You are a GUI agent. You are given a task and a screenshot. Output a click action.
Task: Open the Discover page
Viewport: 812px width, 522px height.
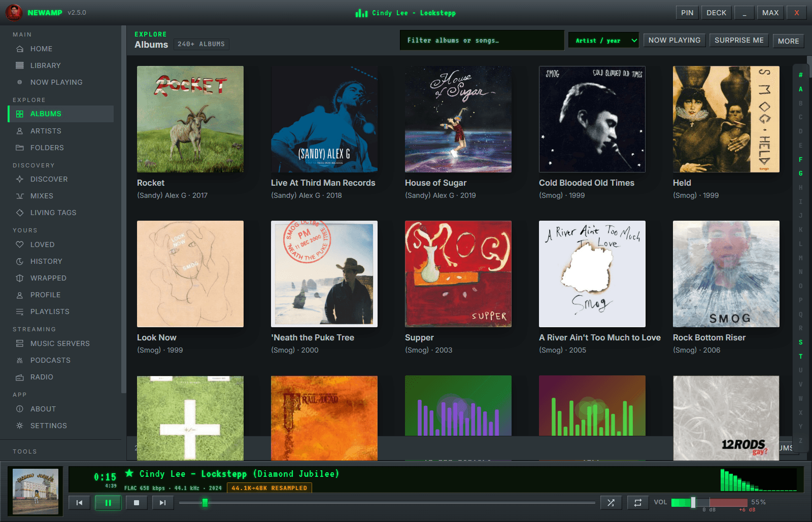pos(60,179)
